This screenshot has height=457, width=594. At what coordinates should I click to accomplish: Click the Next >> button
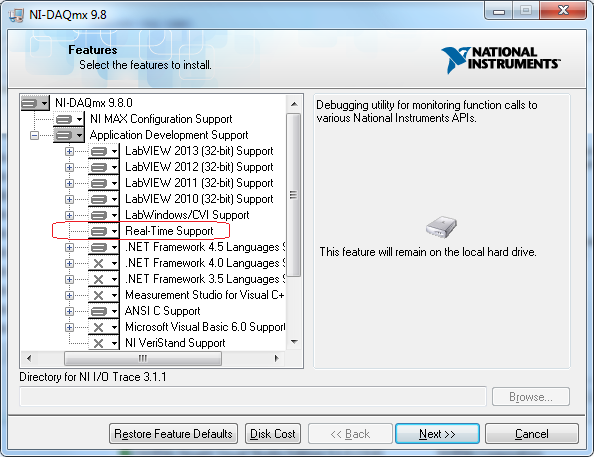[437, 434]
